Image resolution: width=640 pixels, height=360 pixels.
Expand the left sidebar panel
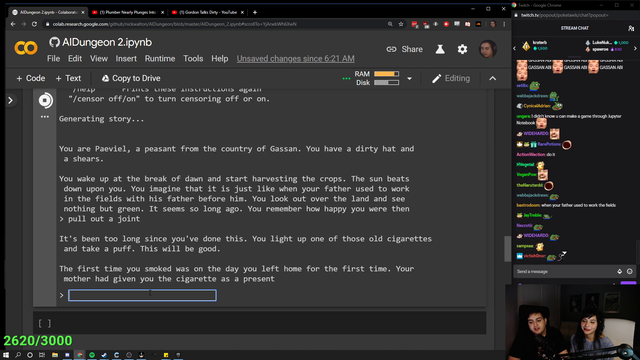[11, 100]
